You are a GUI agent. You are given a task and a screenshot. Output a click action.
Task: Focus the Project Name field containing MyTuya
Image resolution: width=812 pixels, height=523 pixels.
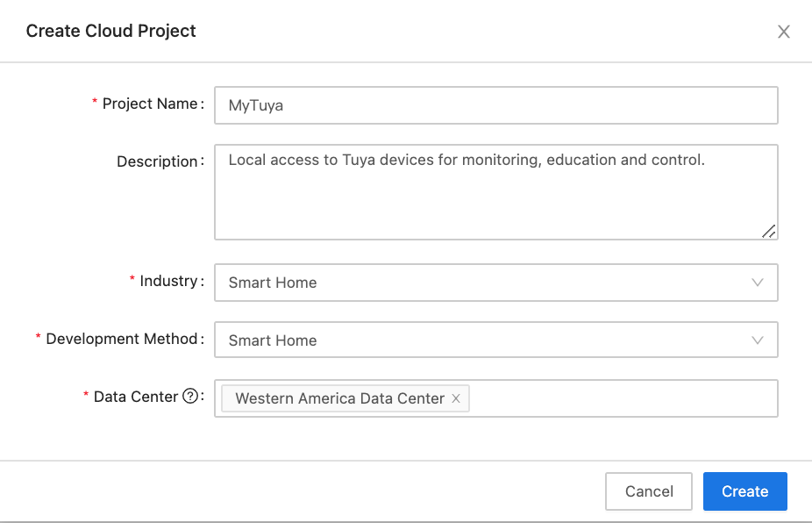(x=495, y=105)
